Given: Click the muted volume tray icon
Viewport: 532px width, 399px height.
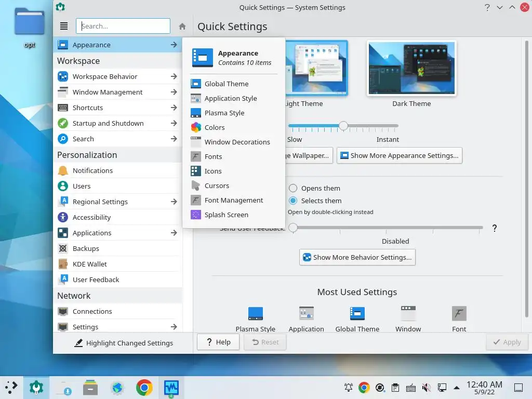Looking at the screenshot, I should [x=426, y=388].
